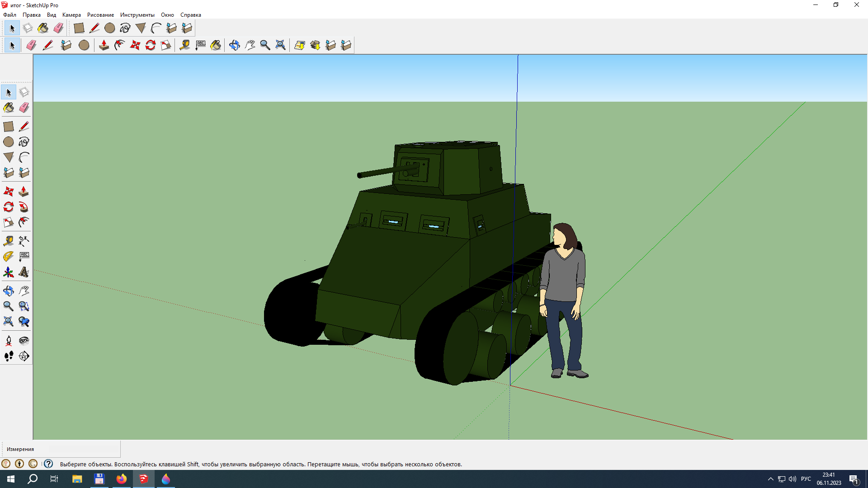Click Freehand tool in top toolbar row
The height and width of the screenshot is (488, 868).
[x=125, y=28]
